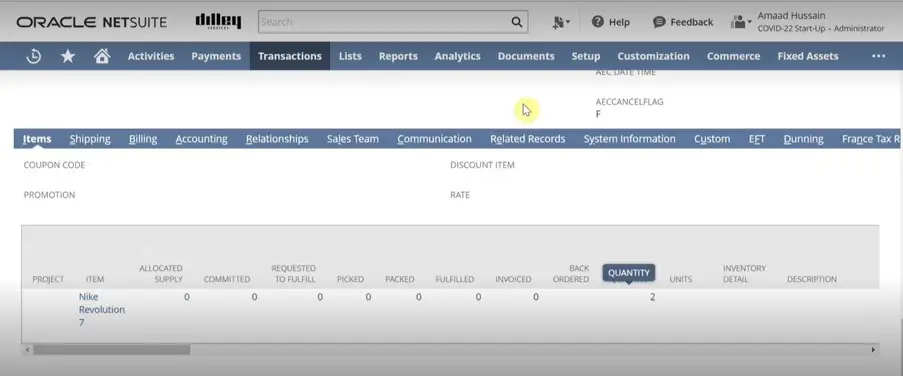Screen dimensions: 903x376
Task: Click the Units column header
Action: point(681,279)
